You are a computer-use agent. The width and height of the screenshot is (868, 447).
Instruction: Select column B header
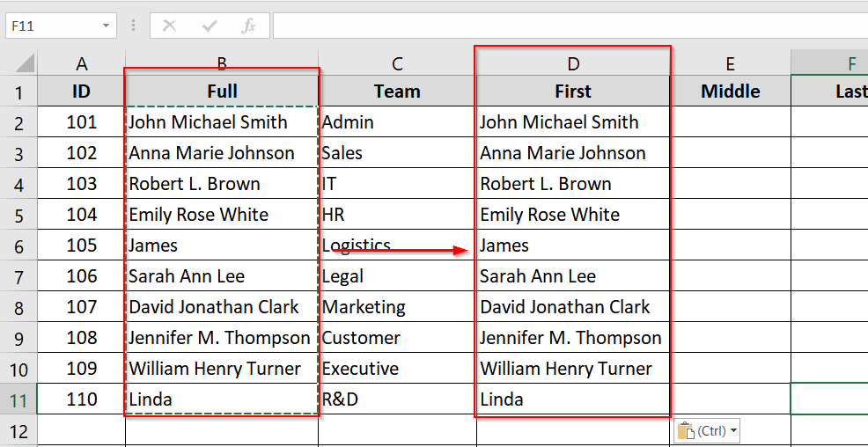pyautogui.click(x=222, y=63)
